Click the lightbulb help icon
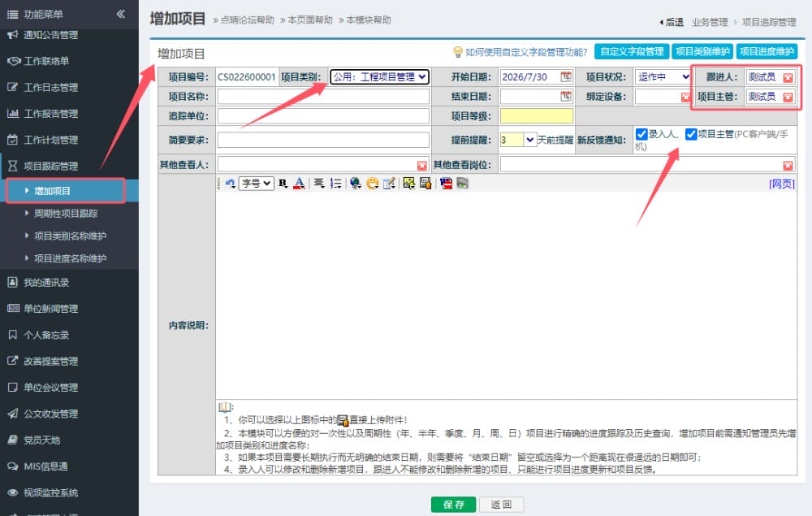 pyautogui.click(x=458, y=52)
